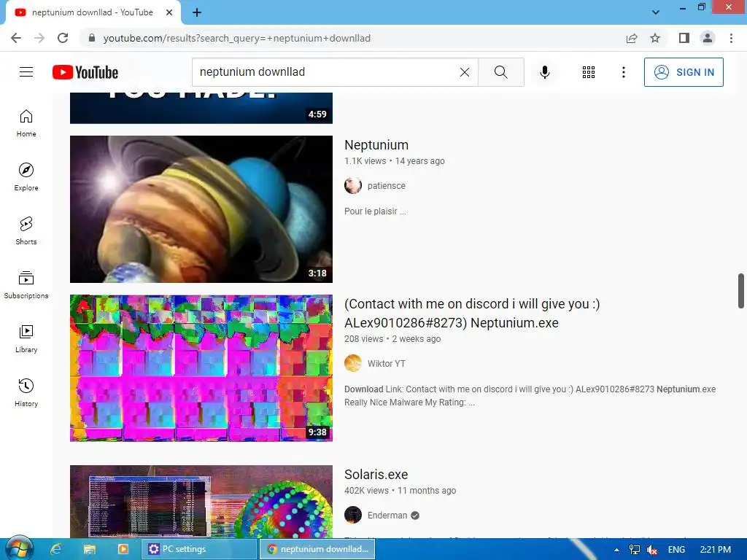Open Chrome profile avatar

click(708, 38)
